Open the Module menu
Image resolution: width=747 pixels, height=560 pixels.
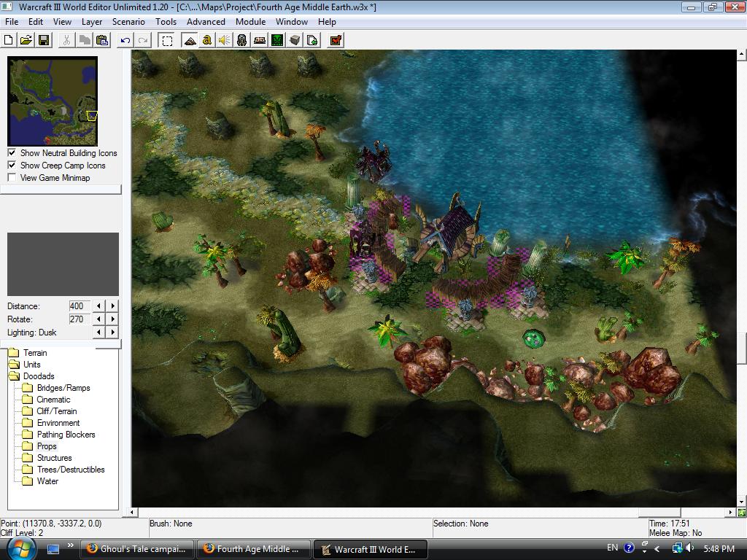[x=250, y=22]
